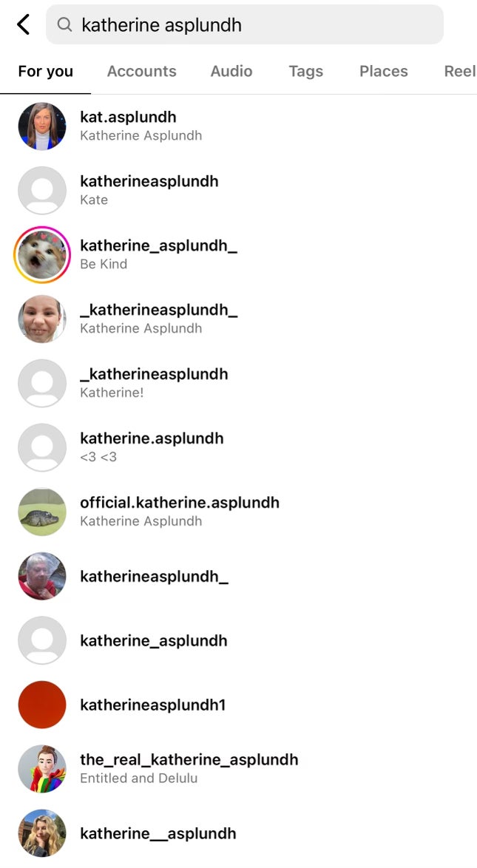Tap the solid red avatar of katherineasplundh1
This screenshot has height=868, width=477.
42,704
